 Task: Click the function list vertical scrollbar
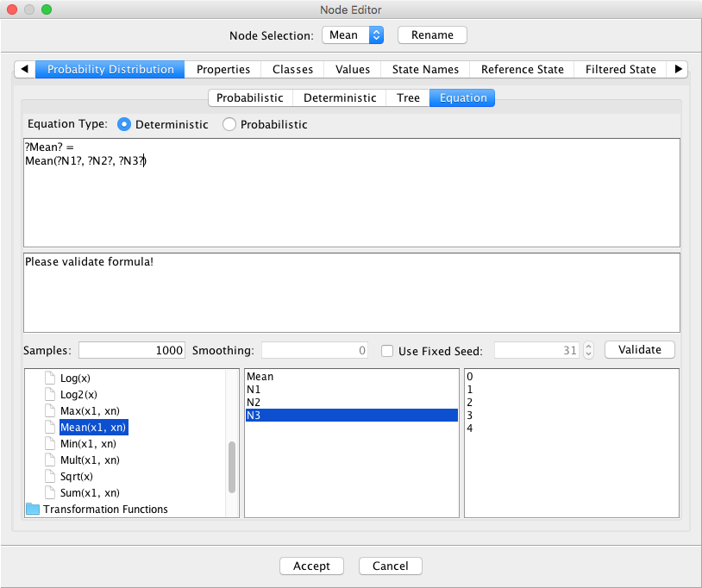point(232,467)
